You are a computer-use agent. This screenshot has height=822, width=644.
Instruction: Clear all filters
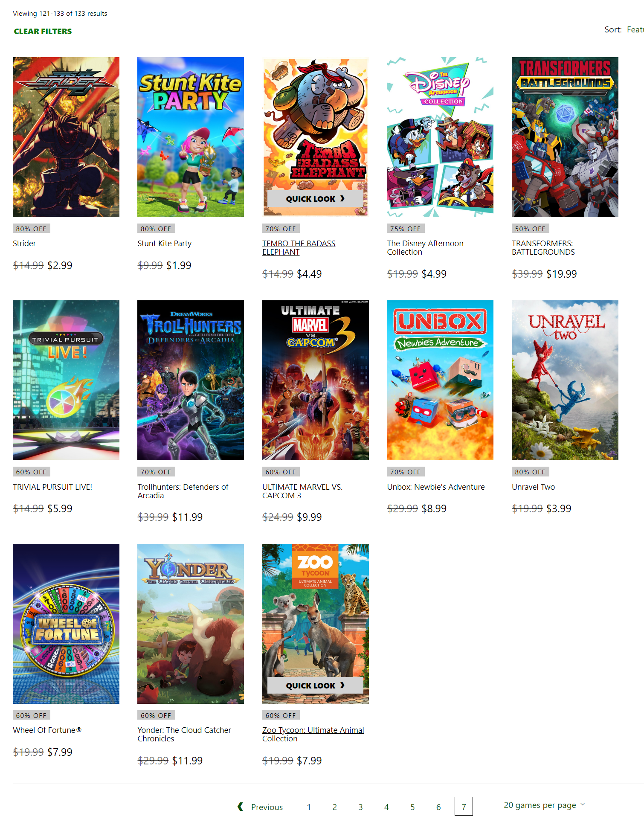coord(43,31)
